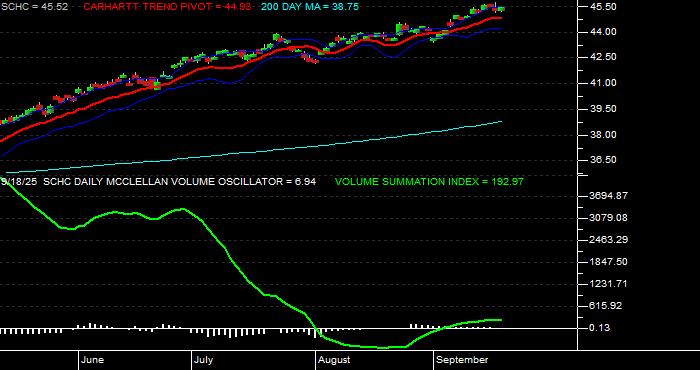
Task: Select the June marker on time axis
Action: point(93,360)
